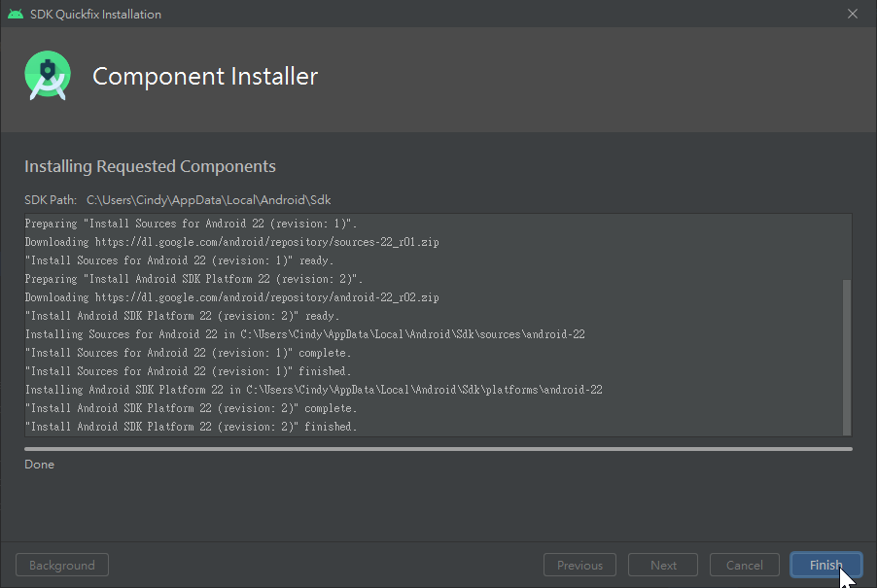Click the Background button
Viewport: 877px width, 588px height.
click(62, 565)
